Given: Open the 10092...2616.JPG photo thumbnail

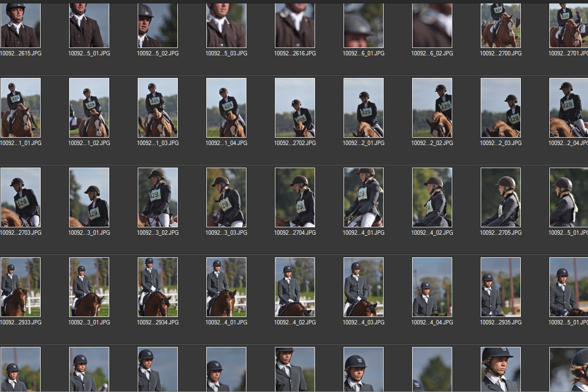Looking at the screenshot, I should tap(295, 25).
